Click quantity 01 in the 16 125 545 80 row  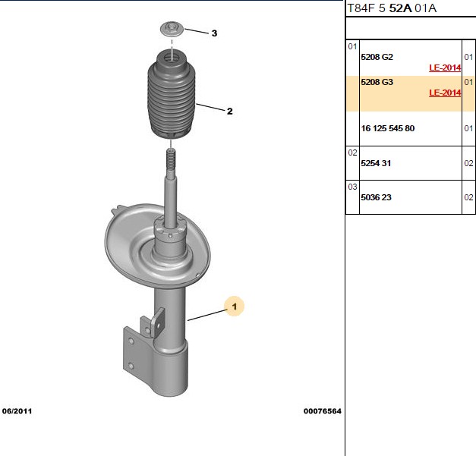point(468,128)
